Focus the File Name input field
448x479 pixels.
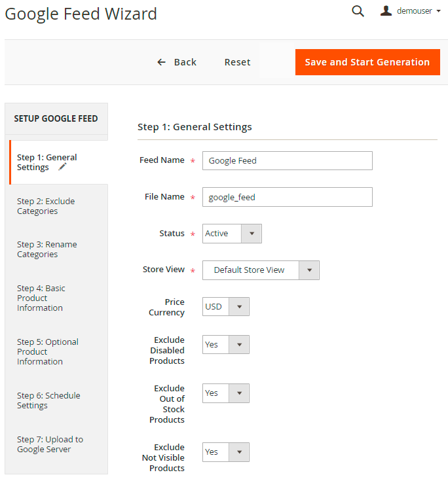pos(287,197)
